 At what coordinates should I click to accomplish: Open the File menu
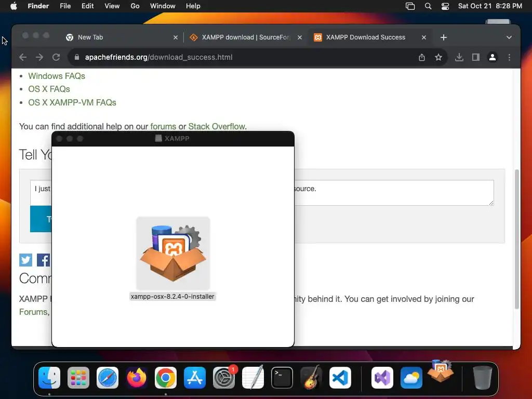point(65,6)
